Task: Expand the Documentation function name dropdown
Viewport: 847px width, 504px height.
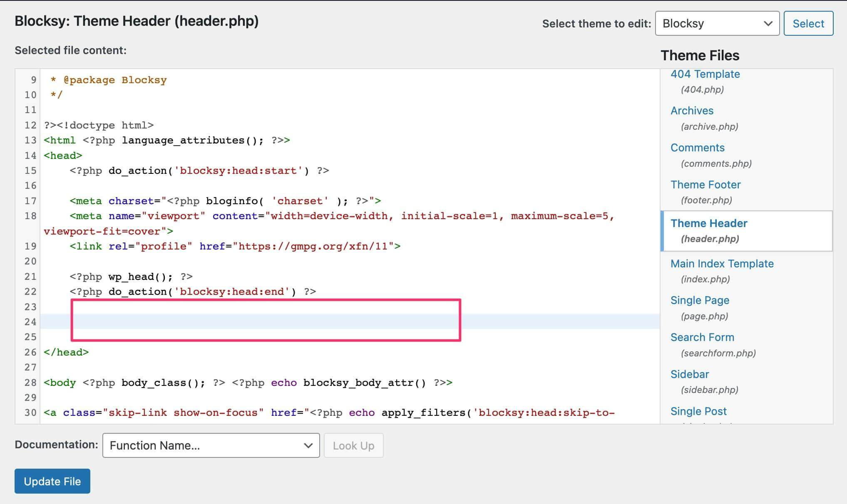Action: tap(210, 445)
